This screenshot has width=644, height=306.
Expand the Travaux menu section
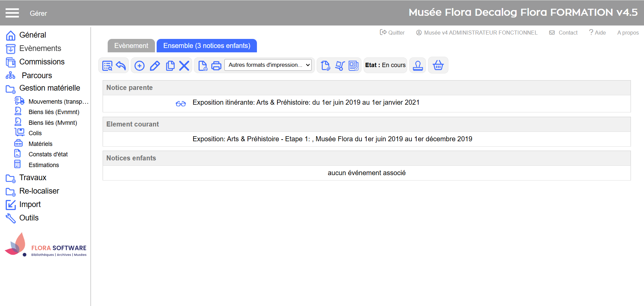point(33,177)
